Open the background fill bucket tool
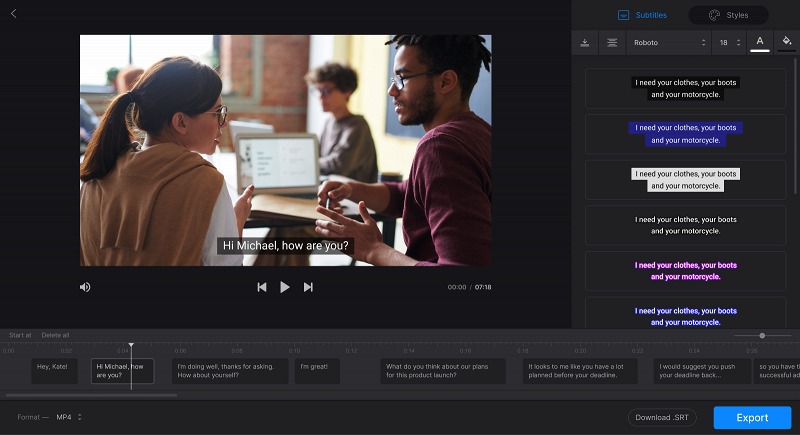Viewport: 800px width, 435px height. click(x=787, y=42)
